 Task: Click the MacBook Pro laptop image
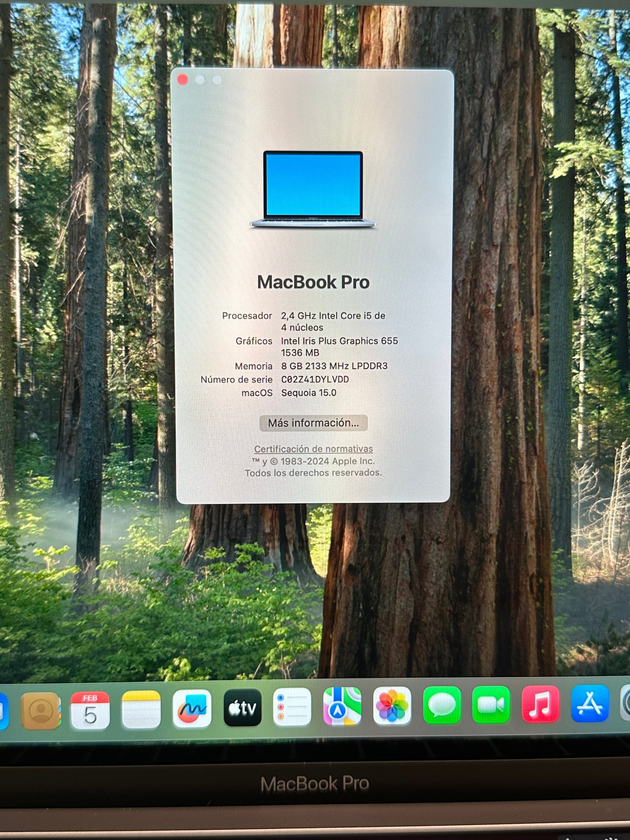pos(313,190)
